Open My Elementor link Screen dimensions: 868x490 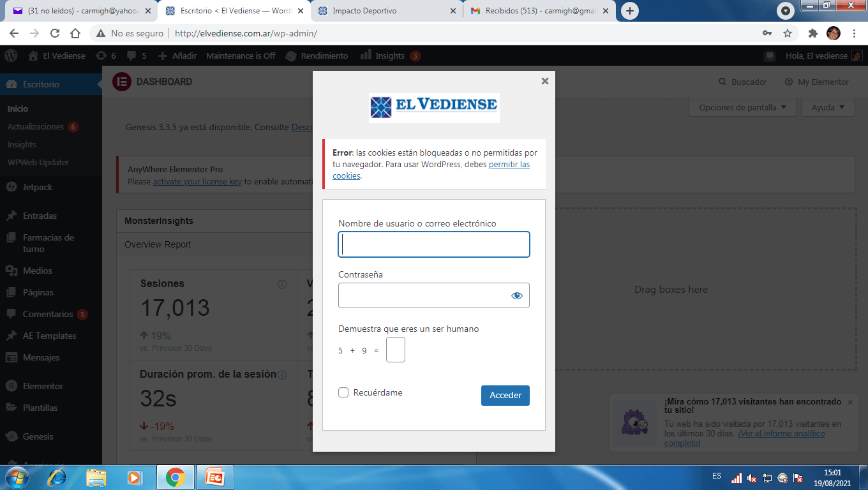[x=817, y=82]
